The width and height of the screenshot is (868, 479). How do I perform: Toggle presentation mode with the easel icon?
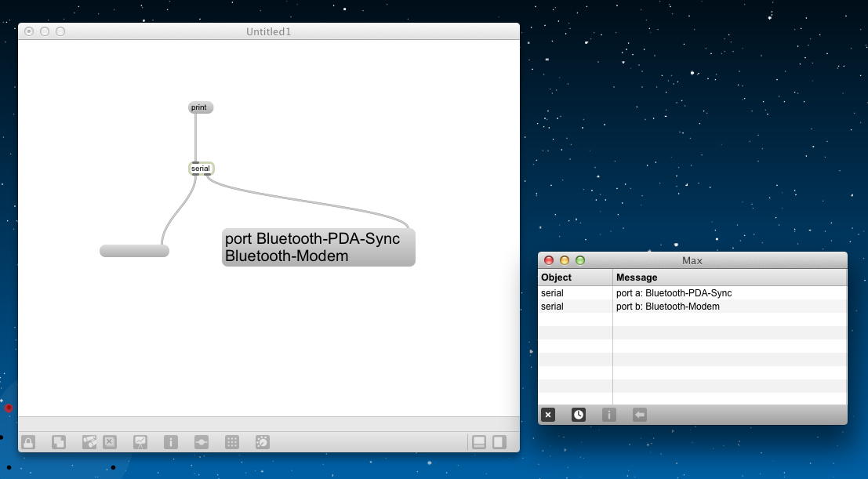140,442
